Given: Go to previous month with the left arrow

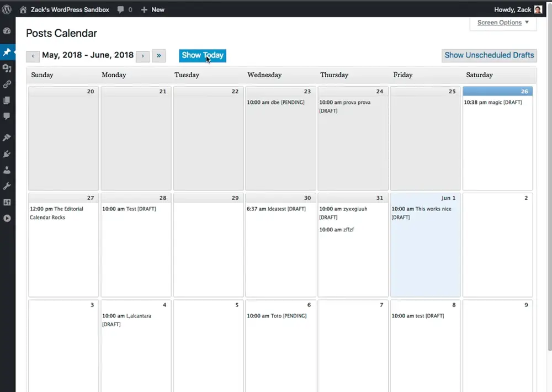Looking at the screenshot, I should [x=32, y=56].
